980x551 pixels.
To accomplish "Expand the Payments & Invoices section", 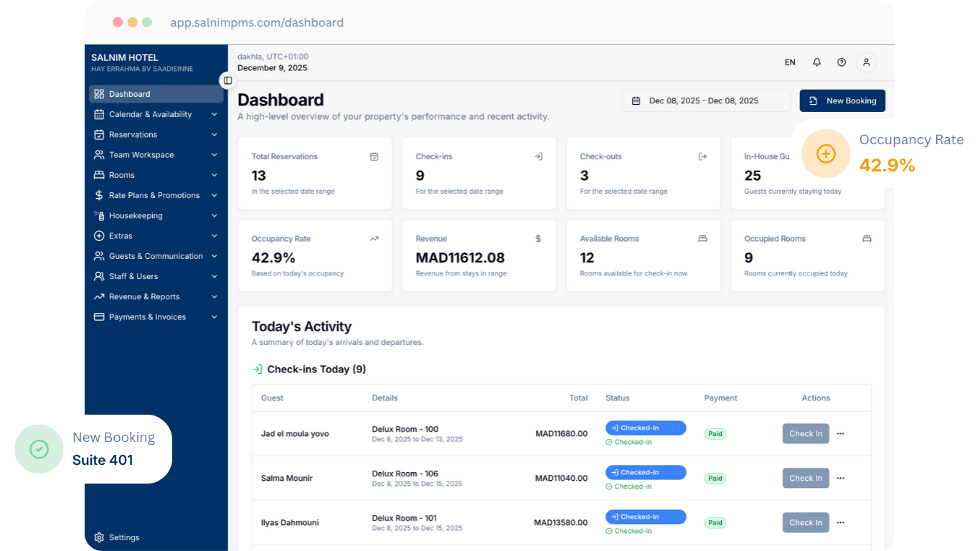I will coord(214,317).
